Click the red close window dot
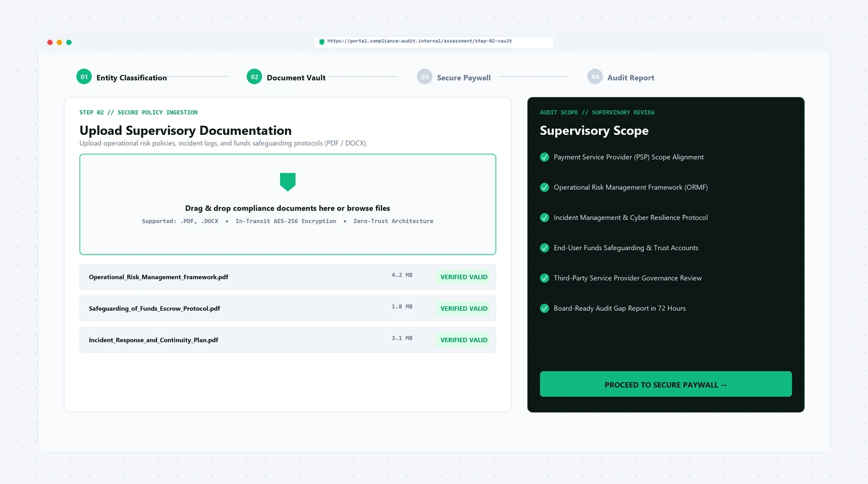 50,42
